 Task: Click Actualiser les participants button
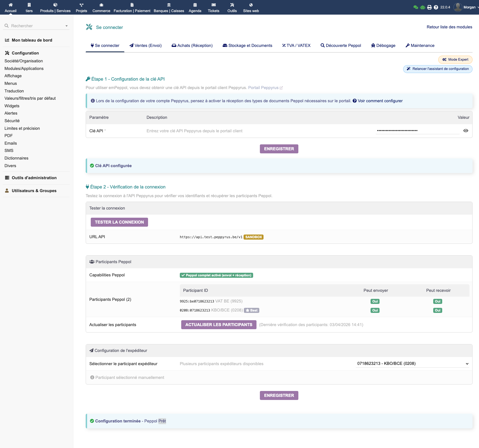coord(219,325)
